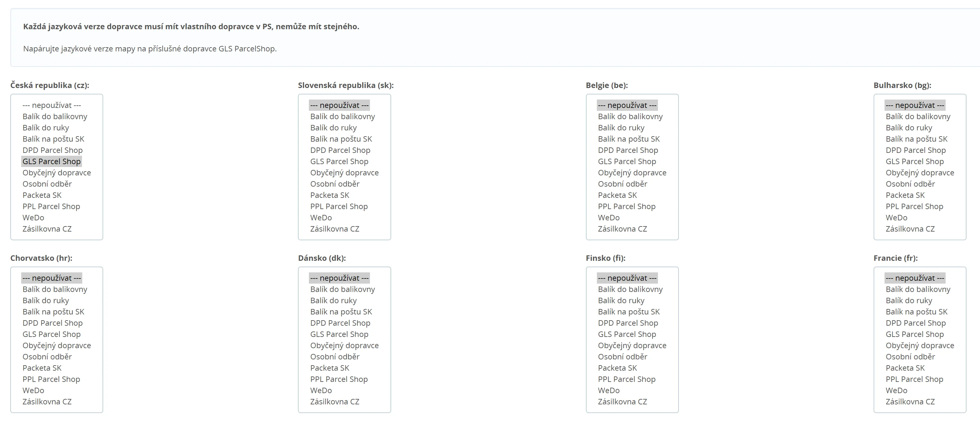The width and height of the screenshot is (980, 423).
Task: Choose Zásilkovna CZ in Dánsko list
Action: (x=334, y=402)
